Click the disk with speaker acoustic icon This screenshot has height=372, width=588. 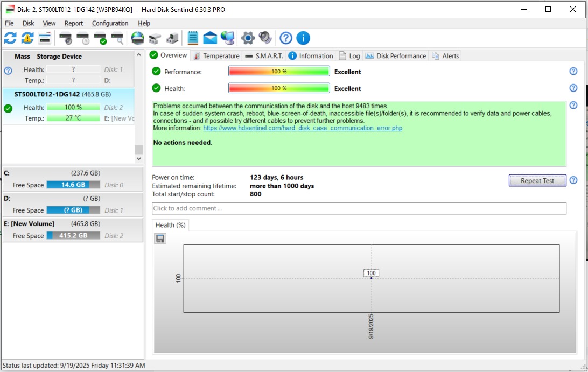(66, 38)
